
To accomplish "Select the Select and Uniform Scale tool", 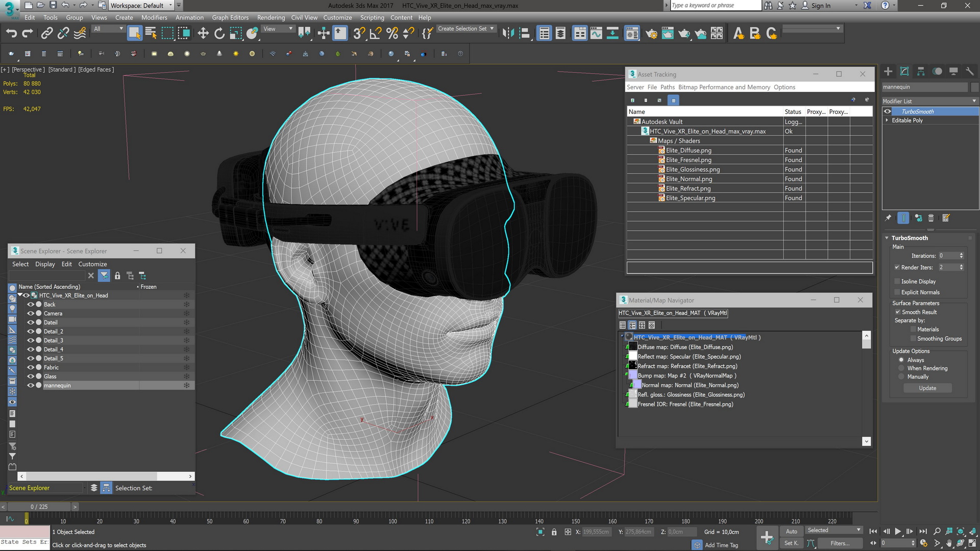I will pos(235,33).
